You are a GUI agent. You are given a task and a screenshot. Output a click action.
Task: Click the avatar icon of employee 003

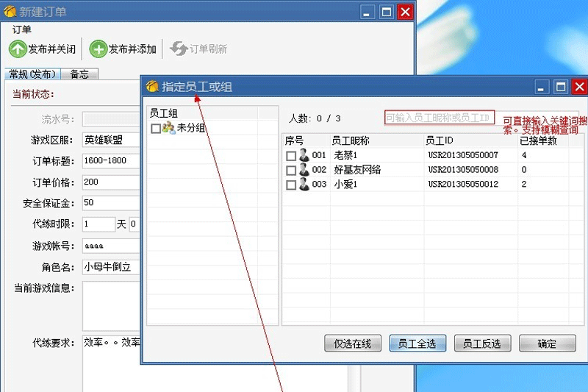[304, 184]
